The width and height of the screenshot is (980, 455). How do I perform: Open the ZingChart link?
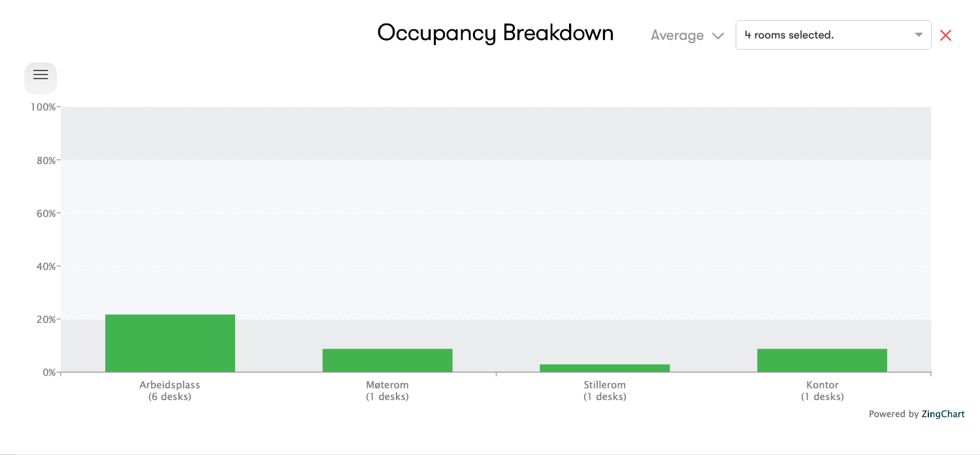(943, 414)
